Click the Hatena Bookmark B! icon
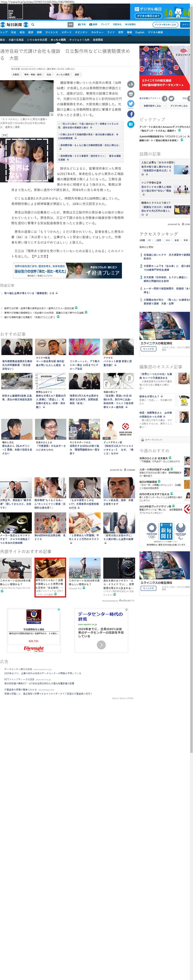193x980 pixels. point(131,124)
